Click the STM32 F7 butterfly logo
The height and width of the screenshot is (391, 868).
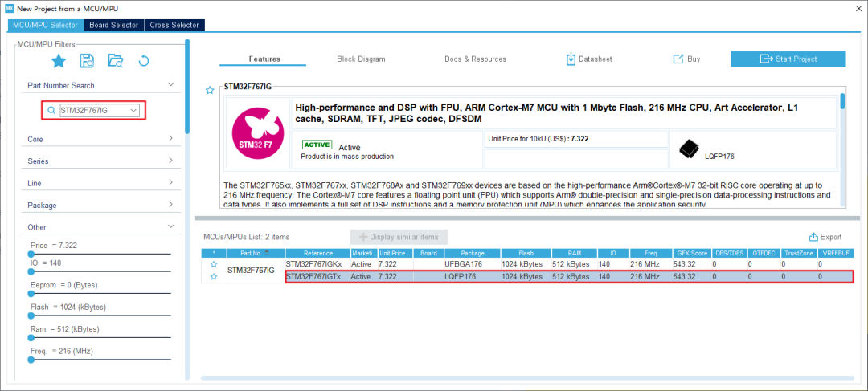click(259, 133)
